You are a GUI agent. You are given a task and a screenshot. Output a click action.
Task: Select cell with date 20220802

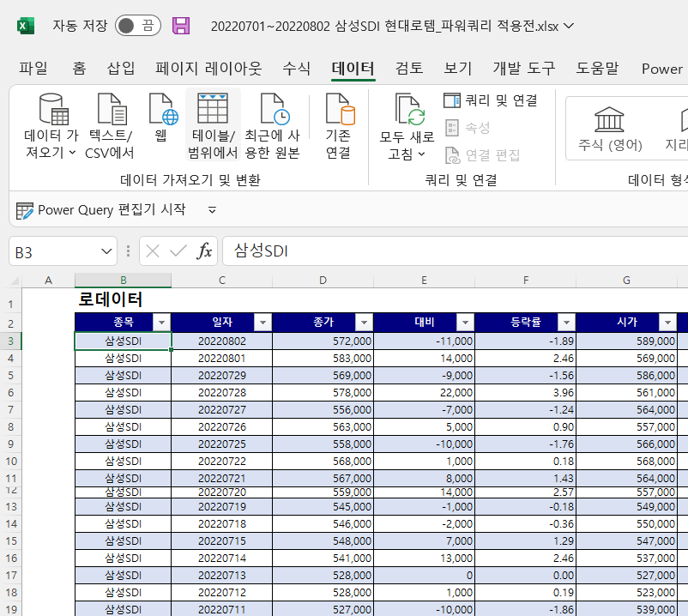pyautogui.click(x=221, y=341)
